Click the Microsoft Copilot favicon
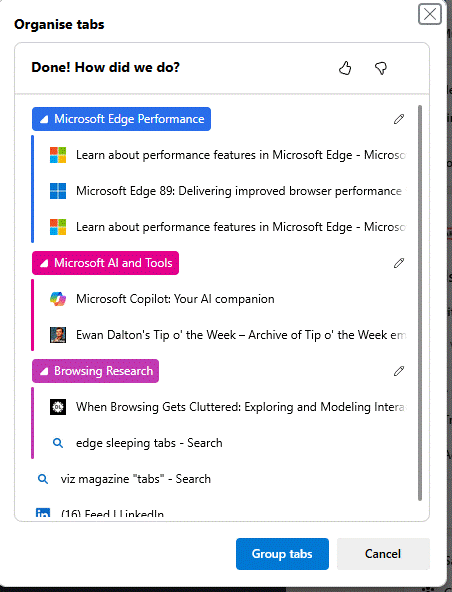 pyautogui.click(x=58, y=299)
